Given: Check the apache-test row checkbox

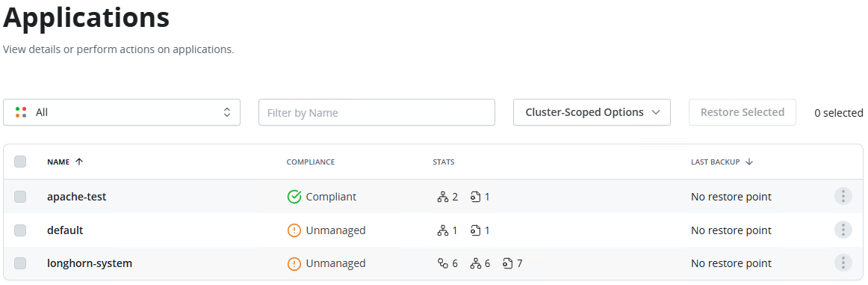Looking at the screenshot, I should [20, 196].
